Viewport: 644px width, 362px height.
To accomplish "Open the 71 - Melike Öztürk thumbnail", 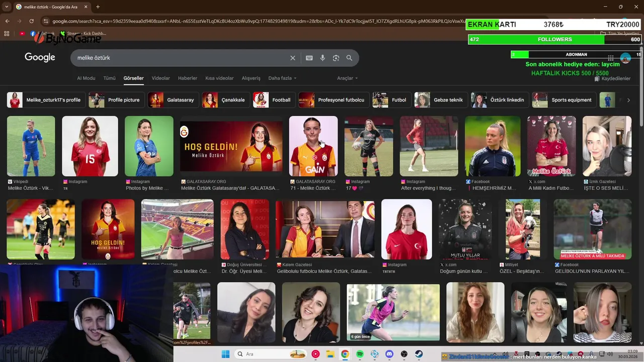I will click(313, 146).
